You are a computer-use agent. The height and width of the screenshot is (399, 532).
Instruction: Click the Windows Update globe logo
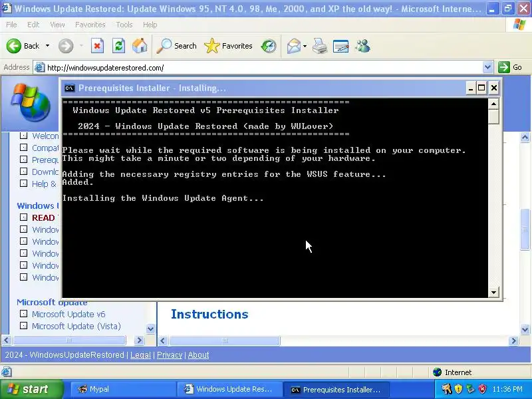(30, 102)
